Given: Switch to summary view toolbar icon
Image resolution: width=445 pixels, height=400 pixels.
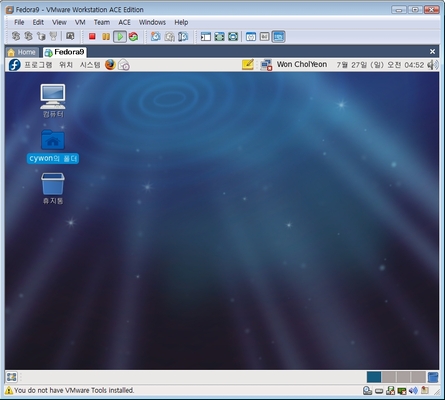Looking at the screenshot, I should [x=251, y=37].
